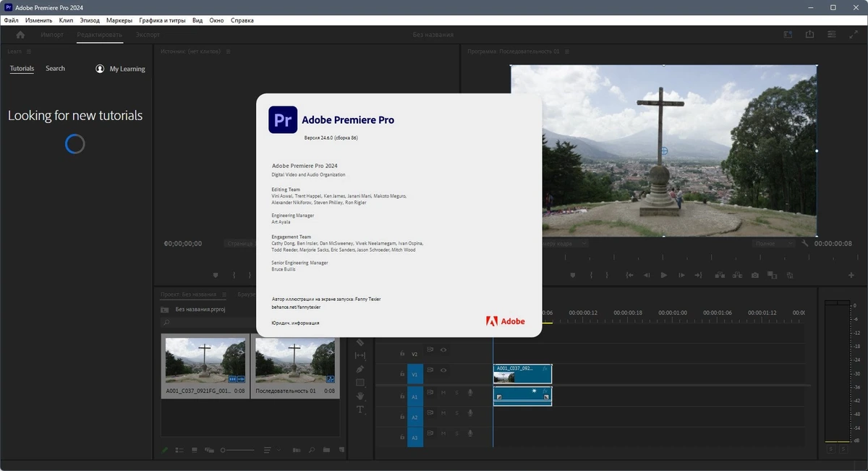
Task: Switch Project panel to list view
Action: pyautogui.click(x=179, y=450)
